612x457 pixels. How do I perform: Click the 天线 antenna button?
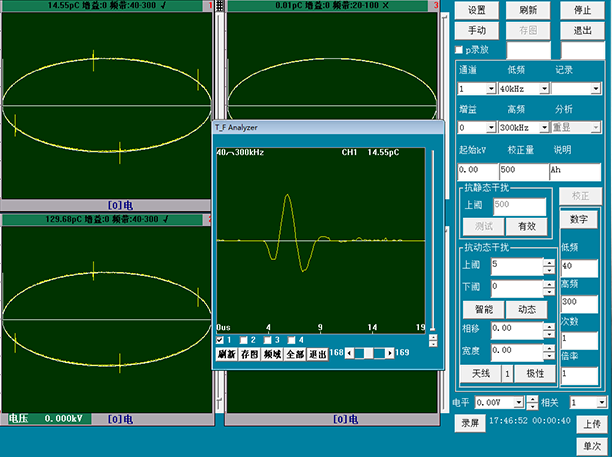(x=480, y=373)
